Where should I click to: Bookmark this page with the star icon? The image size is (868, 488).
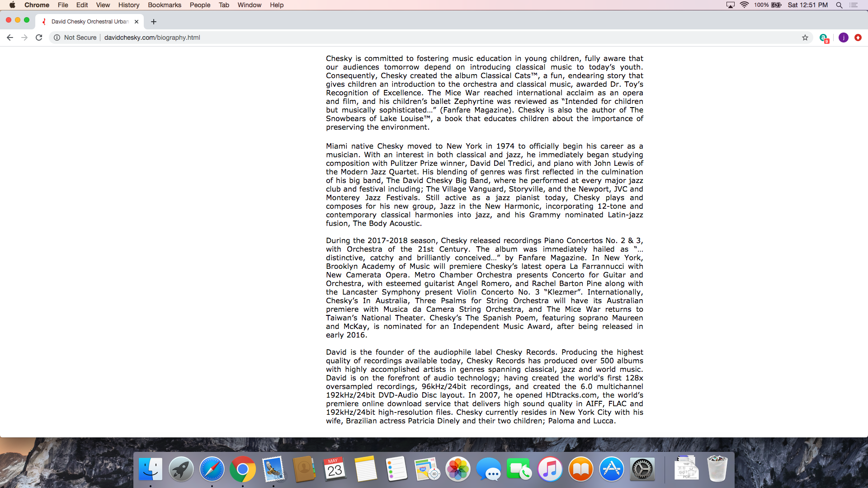tap(805, 38)
